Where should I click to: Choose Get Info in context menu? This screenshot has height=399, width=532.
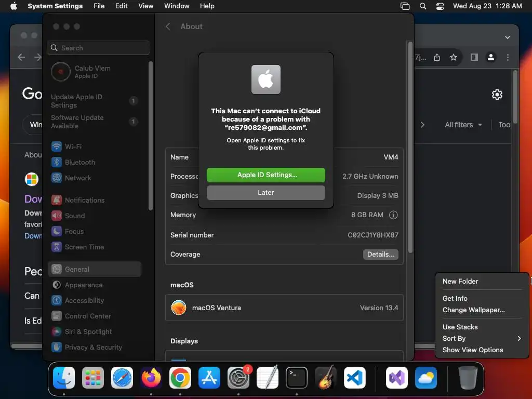coord(482,298)
